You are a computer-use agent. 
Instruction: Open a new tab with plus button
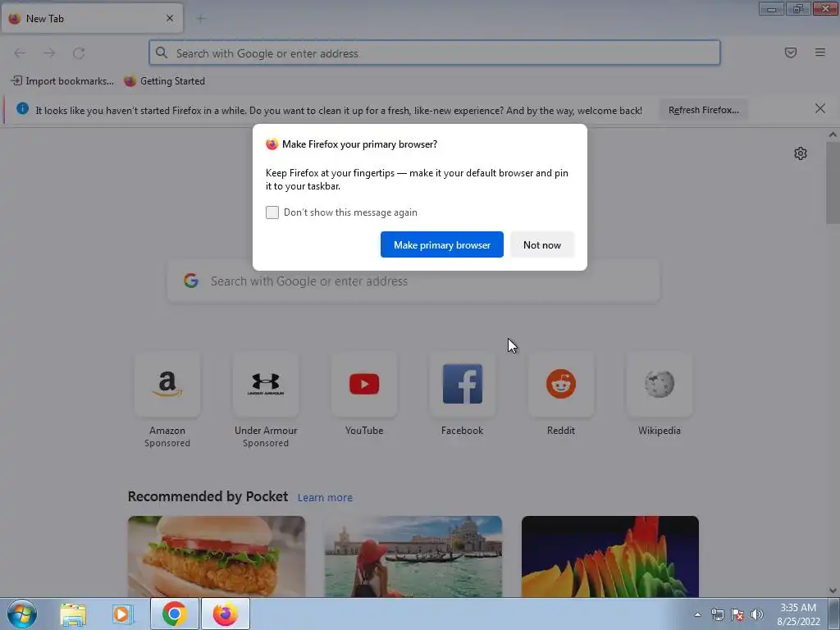[x=201, y=19]
